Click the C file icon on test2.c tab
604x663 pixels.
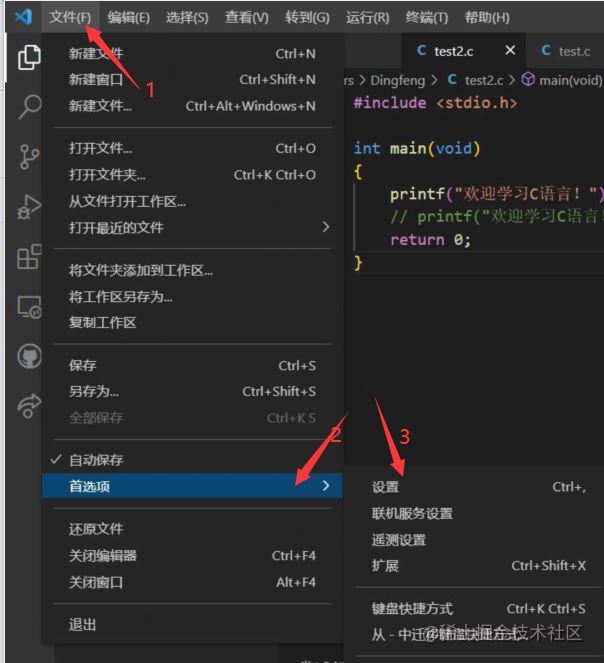pos(421,51)
